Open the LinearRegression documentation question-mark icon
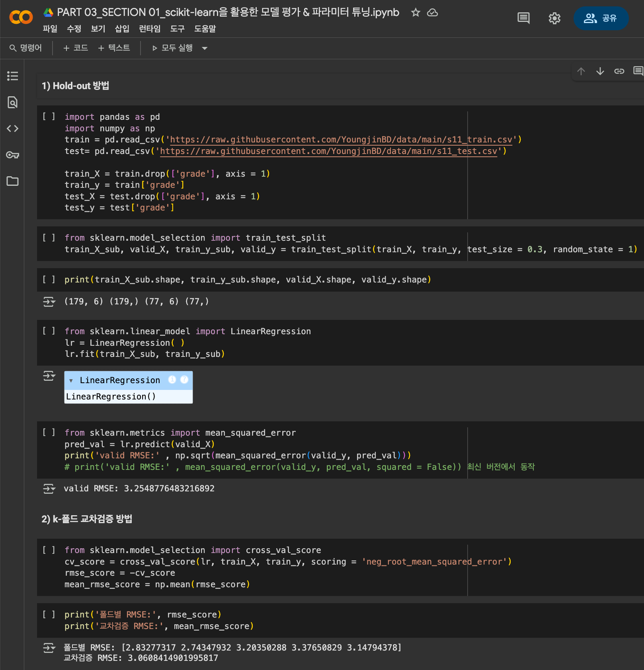 184,380
